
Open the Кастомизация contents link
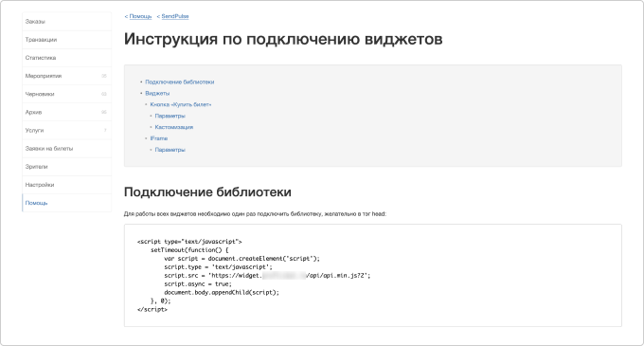click(173, 127)
